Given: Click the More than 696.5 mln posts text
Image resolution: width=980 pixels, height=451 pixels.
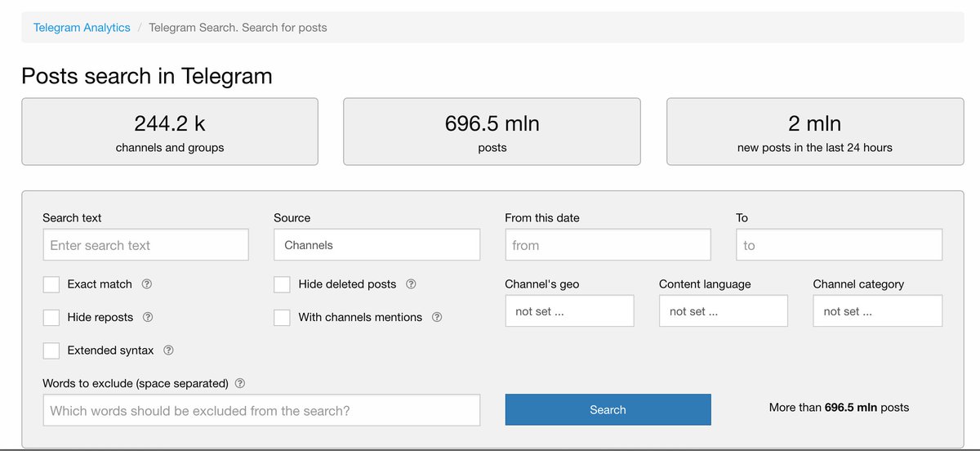Looking at the screenshot, I should (839, 407).
